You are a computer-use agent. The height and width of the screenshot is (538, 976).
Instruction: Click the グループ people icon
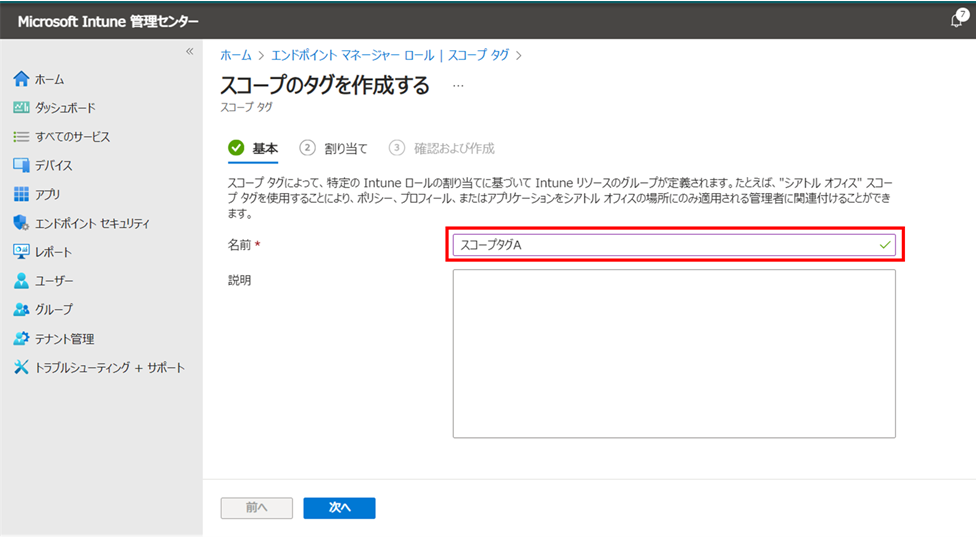click(21, 309)
